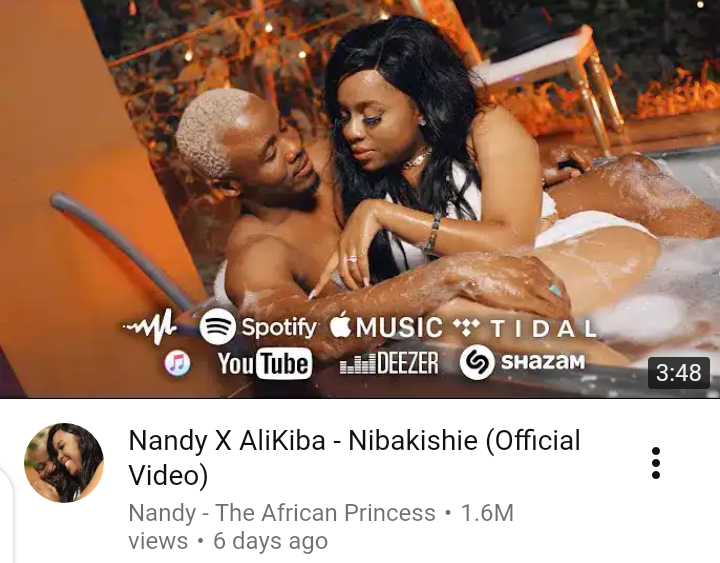Click the Spotify logo on thumbnail
Viewport: 720px width, 563px height.
(x=258, y=327)
